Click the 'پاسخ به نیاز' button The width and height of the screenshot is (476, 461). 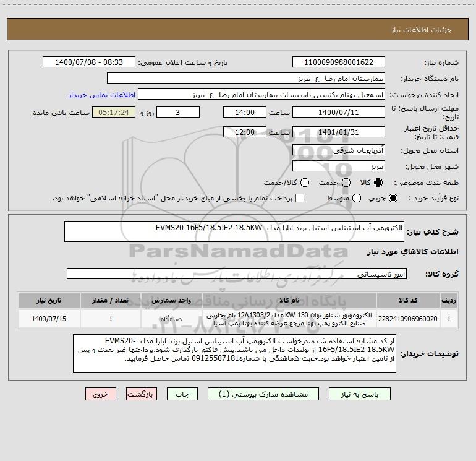[360, 394]
